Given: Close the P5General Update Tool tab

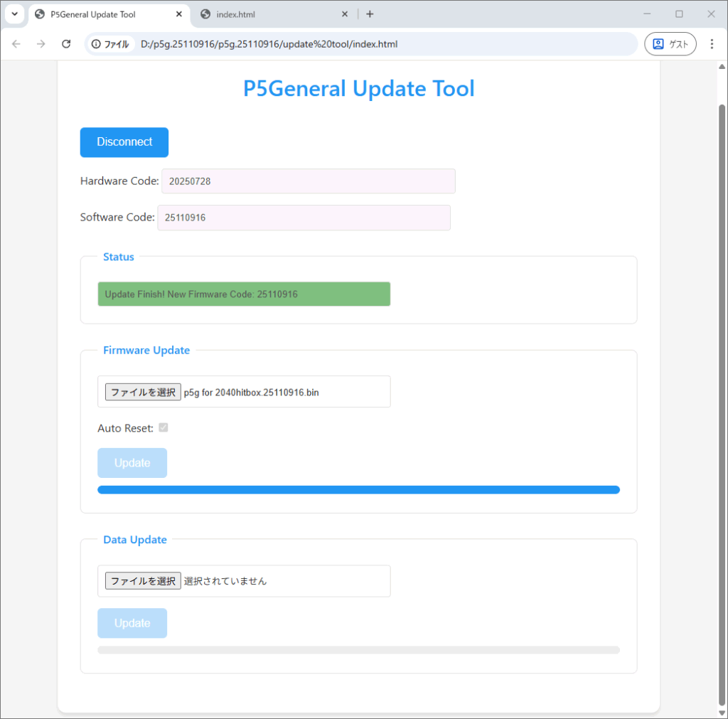Looking at the screenshot, I should [178, 14].
